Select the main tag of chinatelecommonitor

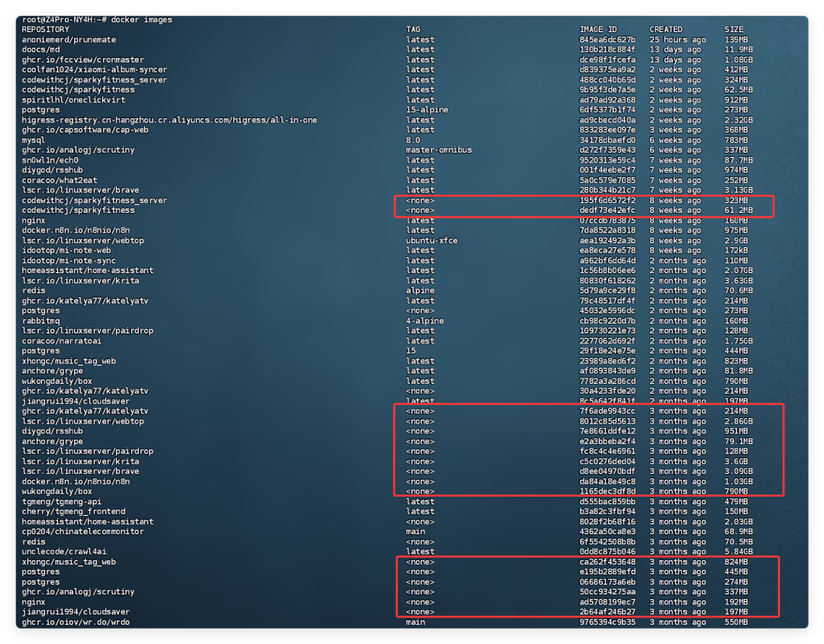point(415,532)
